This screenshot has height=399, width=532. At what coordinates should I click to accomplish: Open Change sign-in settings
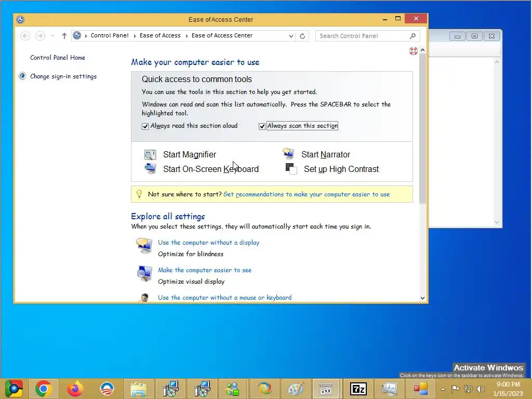pos(63,76)
